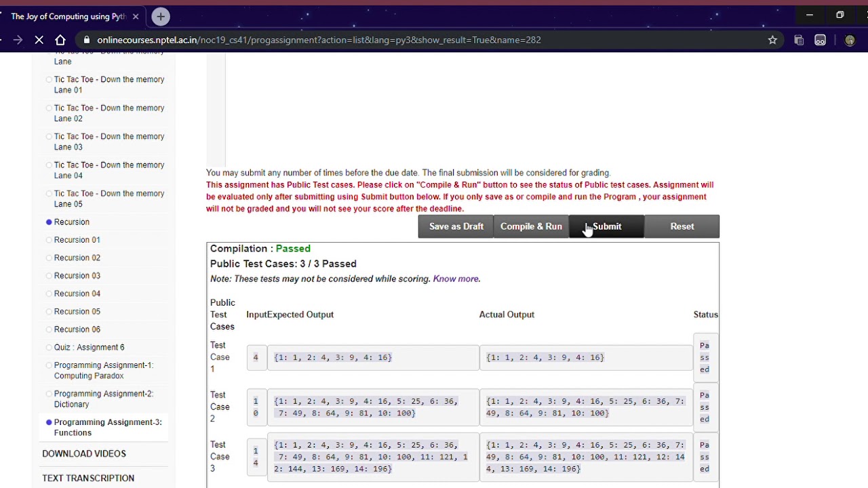Image resolution: width=868 pixels, height=488 pixels.
Task: Open the Recursion 02 lesson
Action: (77, 258)
